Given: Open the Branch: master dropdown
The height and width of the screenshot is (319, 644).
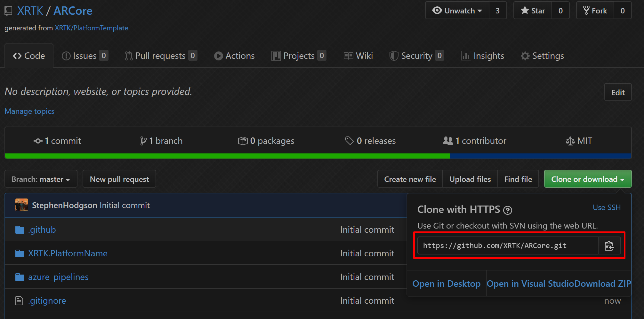Looking at the screenshot, I should (41, 179).
